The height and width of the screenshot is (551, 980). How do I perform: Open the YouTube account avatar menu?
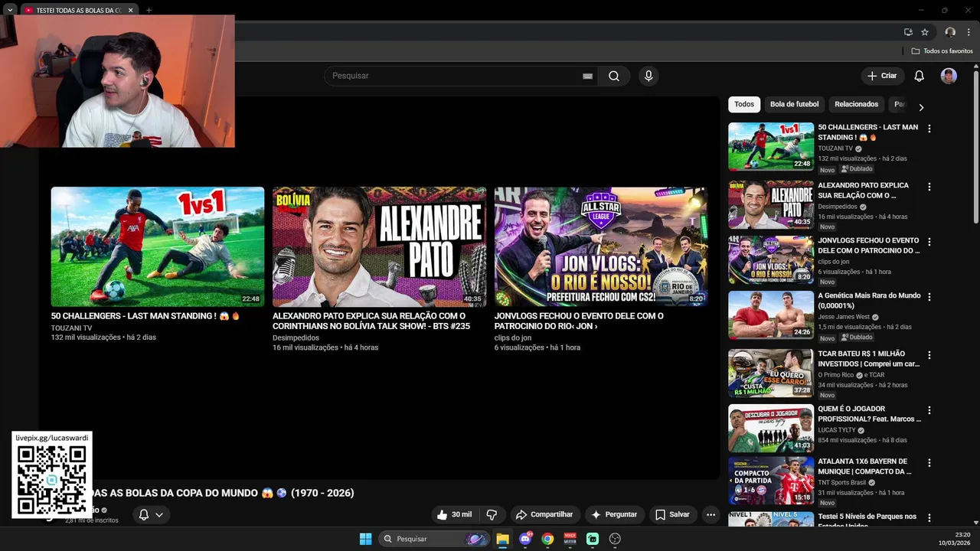pyautogui.click(x=949, y=76)
